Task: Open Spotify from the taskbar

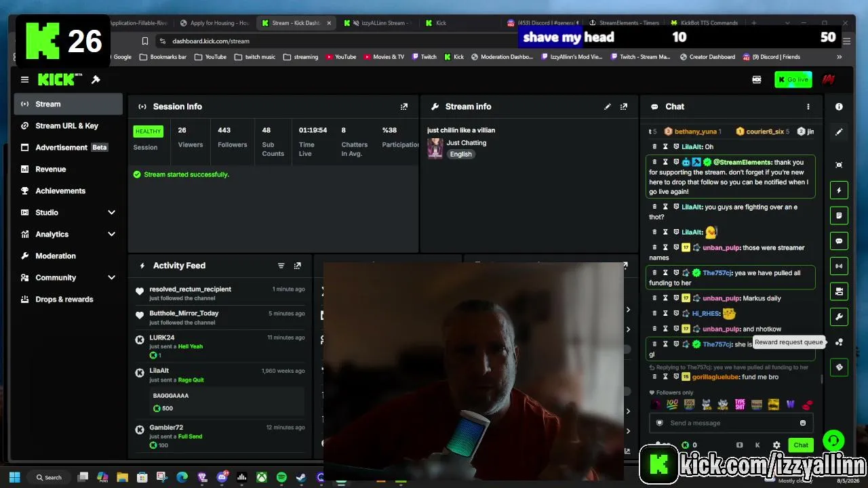Action: click(281, 477)
